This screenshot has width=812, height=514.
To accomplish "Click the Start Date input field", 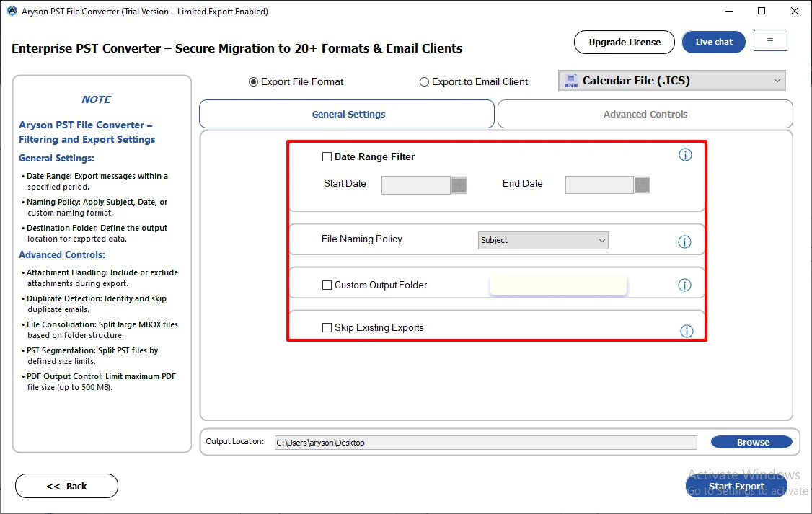I will 416,185.
